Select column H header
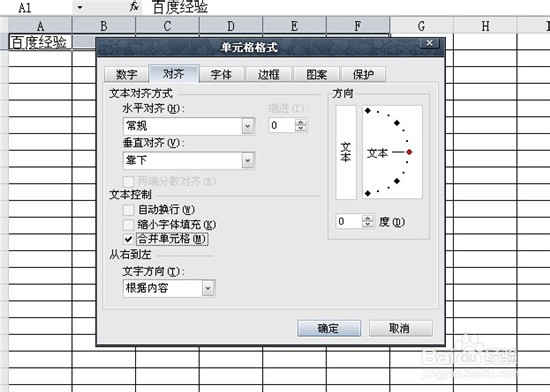Image resolution: width=550 pixels, height=392 pixels. tap(485, 26)
